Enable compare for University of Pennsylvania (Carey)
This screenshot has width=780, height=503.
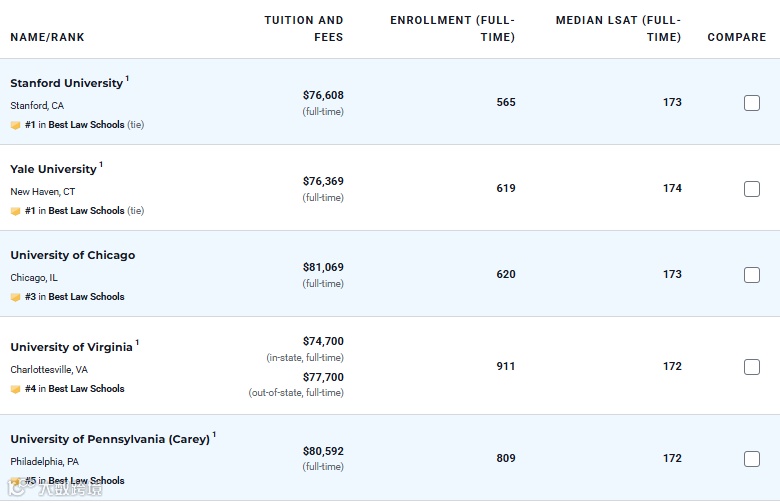point(752,459)
